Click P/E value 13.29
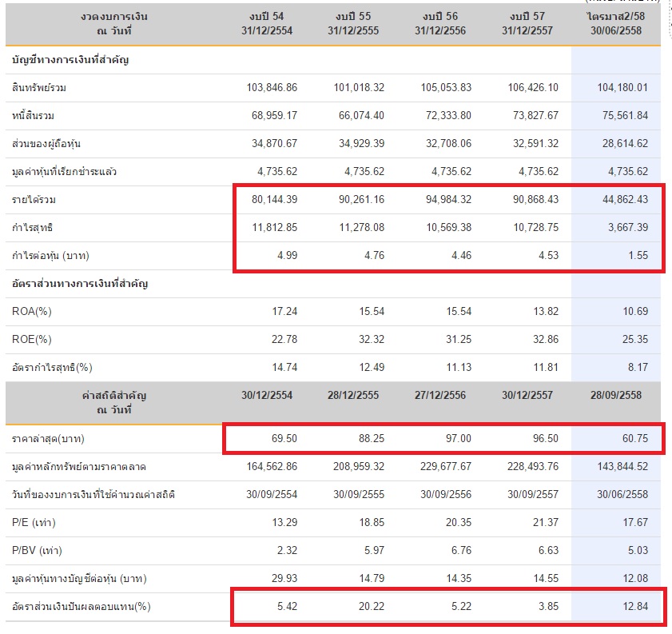This screenshot has width=672, height=634. tap(284, 523)
